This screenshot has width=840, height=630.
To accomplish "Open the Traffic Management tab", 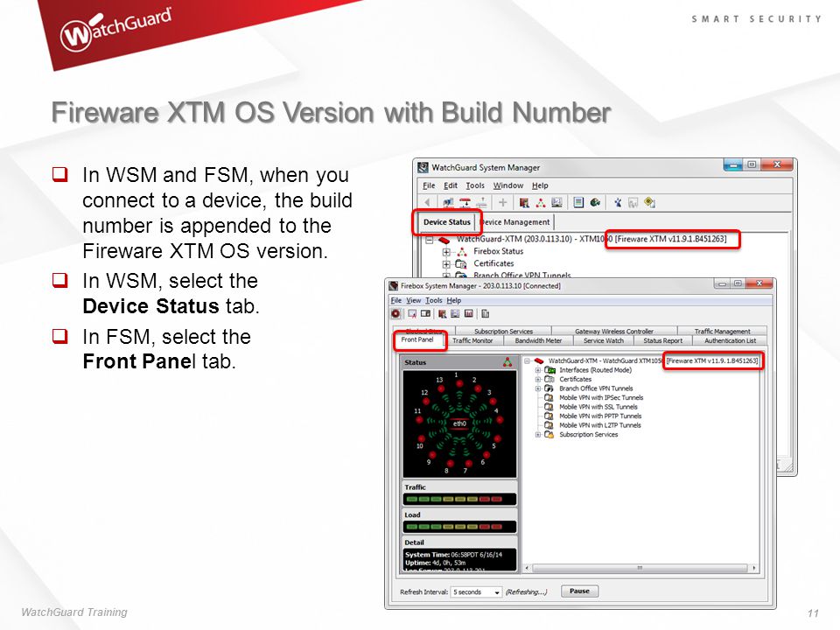I will pos(722,332).
